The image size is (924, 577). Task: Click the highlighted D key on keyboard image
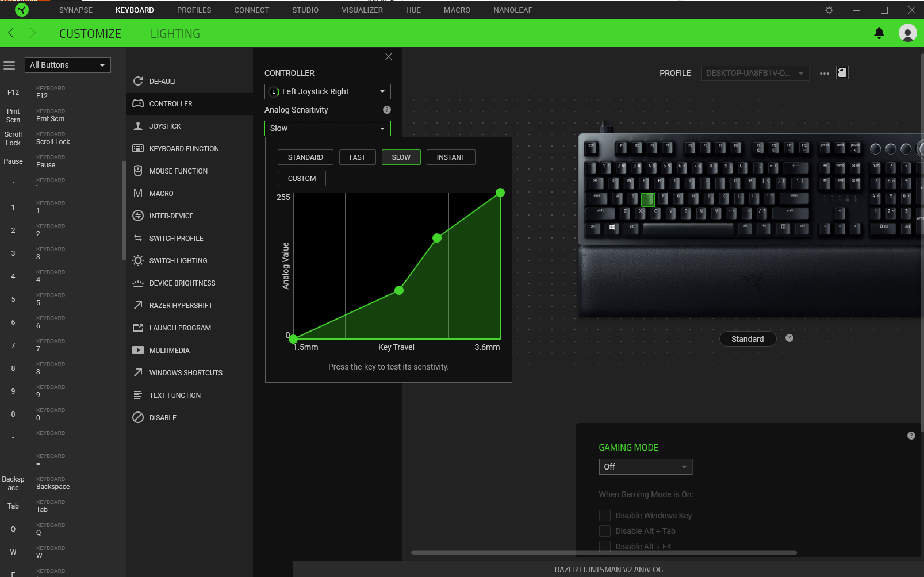click(648, 199)
